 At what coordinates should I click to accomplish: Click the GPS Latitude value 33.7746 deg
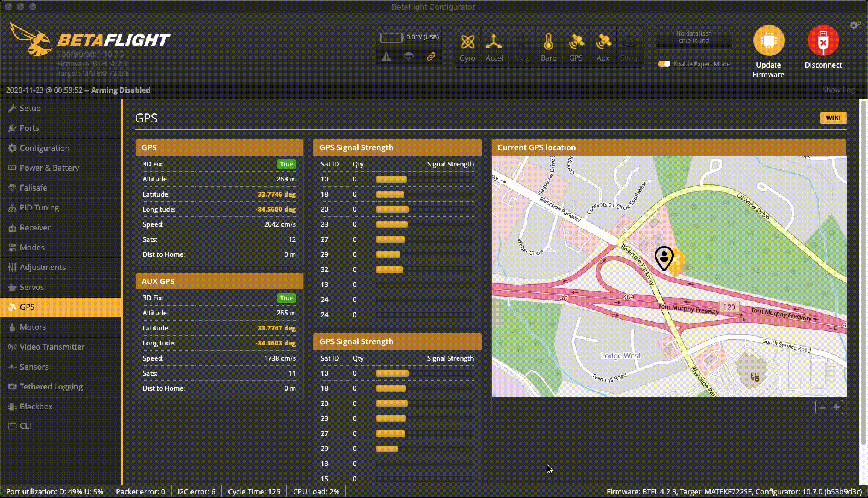pos(277,194)
